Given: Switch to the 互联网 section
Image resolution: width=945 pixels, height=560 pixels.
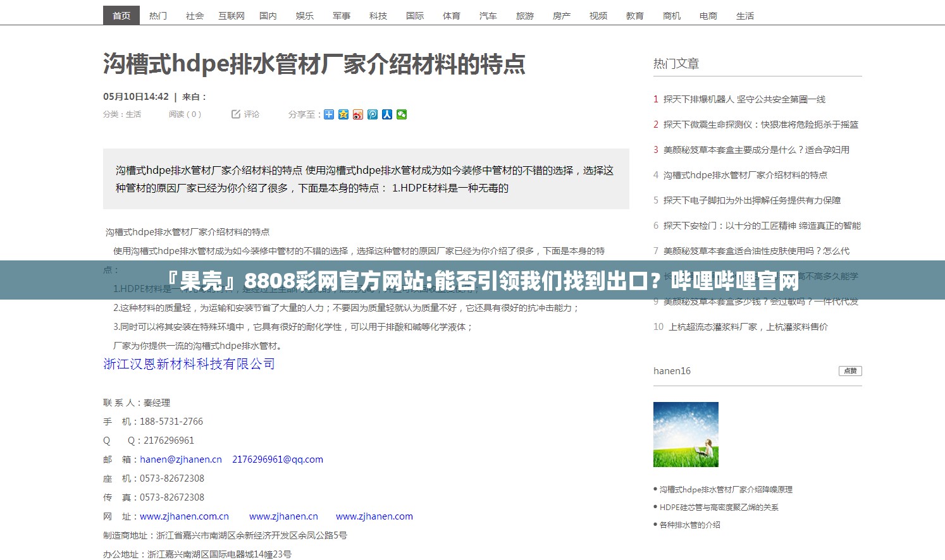Looking at the screenshot, I should [x=232, y=15].
